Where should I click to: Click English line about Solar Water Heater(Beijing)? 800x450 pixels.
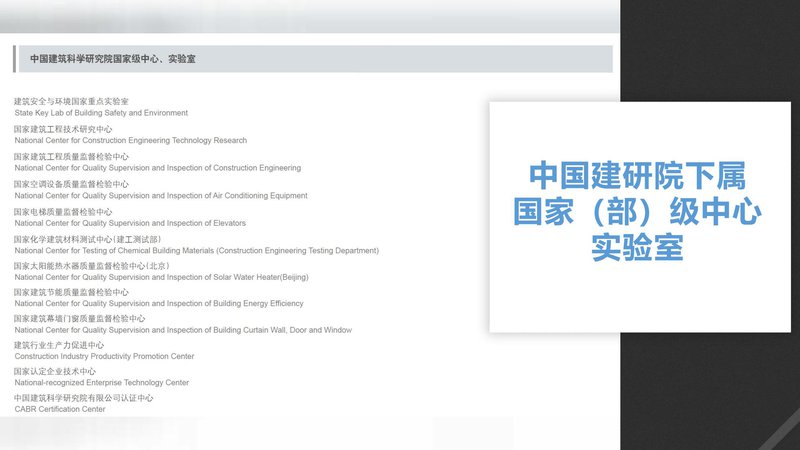coord(161,277)
